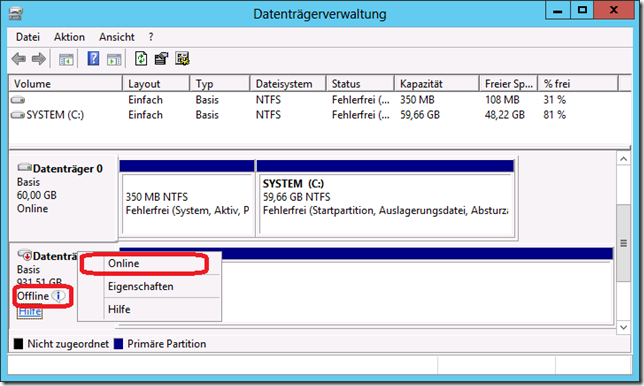Select the 350 MB NTFS partition block
The image size is (644, 386).
click(x=187, y=198)
